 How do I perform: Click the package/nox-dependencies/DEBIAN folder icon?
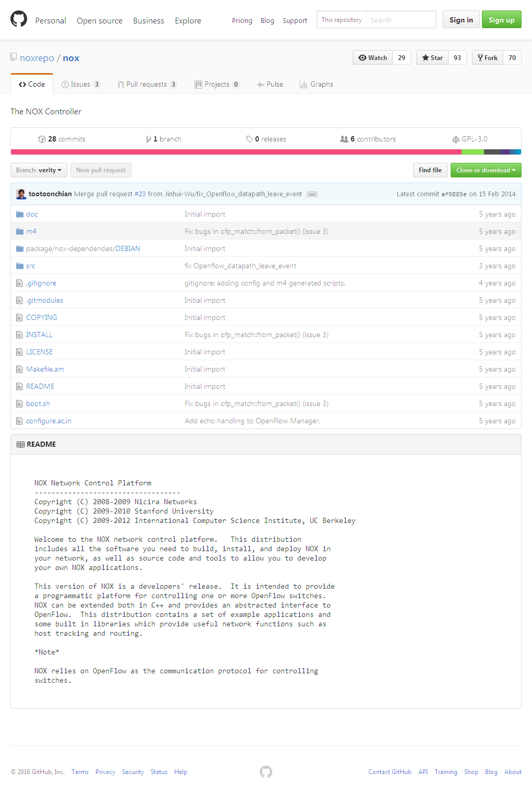[20, 248]
